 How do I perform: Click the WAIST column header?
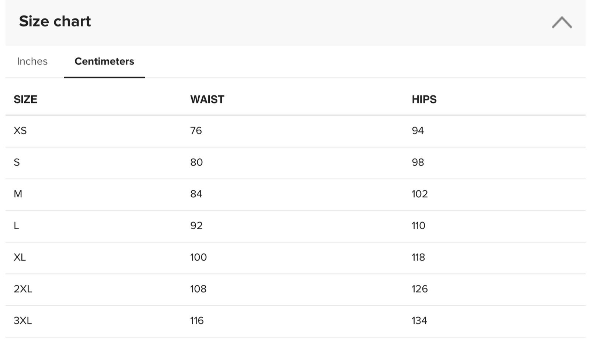coord(207,99)
